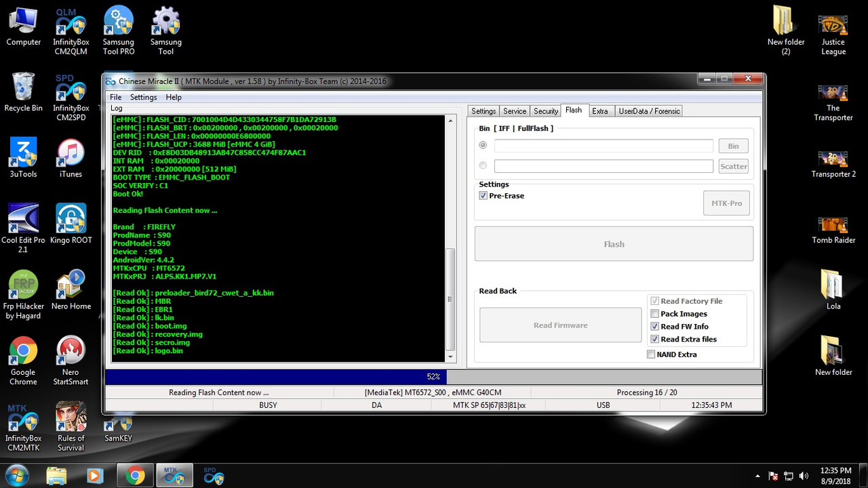868x488 pixels.
Task: Open UserData / Forensic tab
Action: 649,111
